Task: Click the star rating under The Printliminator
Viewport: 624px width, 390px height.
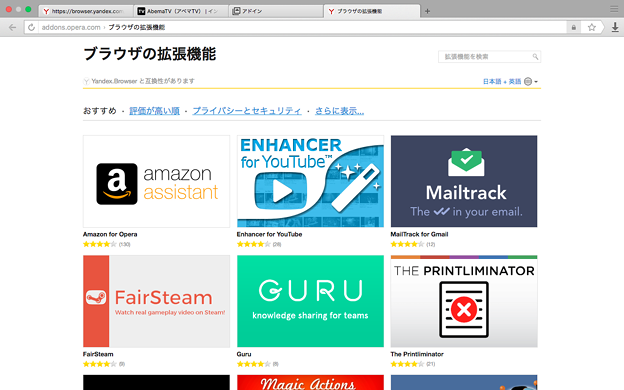Action: click(407, 364)
